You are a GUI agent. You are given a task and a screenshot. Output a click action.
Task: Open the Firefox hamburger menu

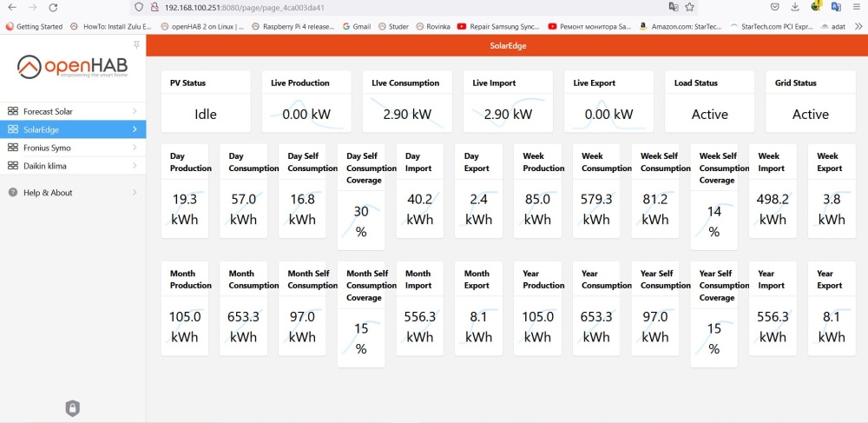(858, 7)
